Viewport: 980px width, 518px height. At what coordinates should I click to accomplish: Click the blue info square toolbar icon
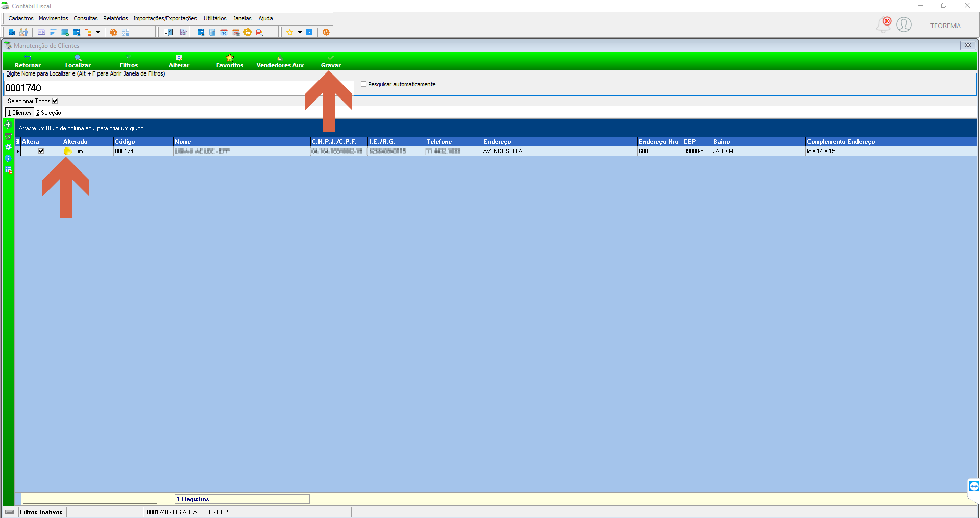pos(309,32)
